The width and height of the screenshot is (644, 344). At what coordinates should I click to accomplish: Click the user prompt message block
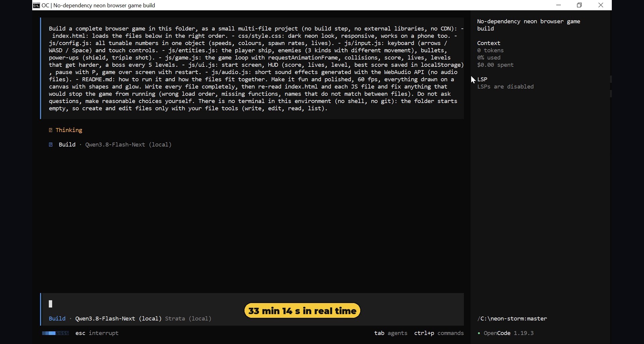[252, 68]
